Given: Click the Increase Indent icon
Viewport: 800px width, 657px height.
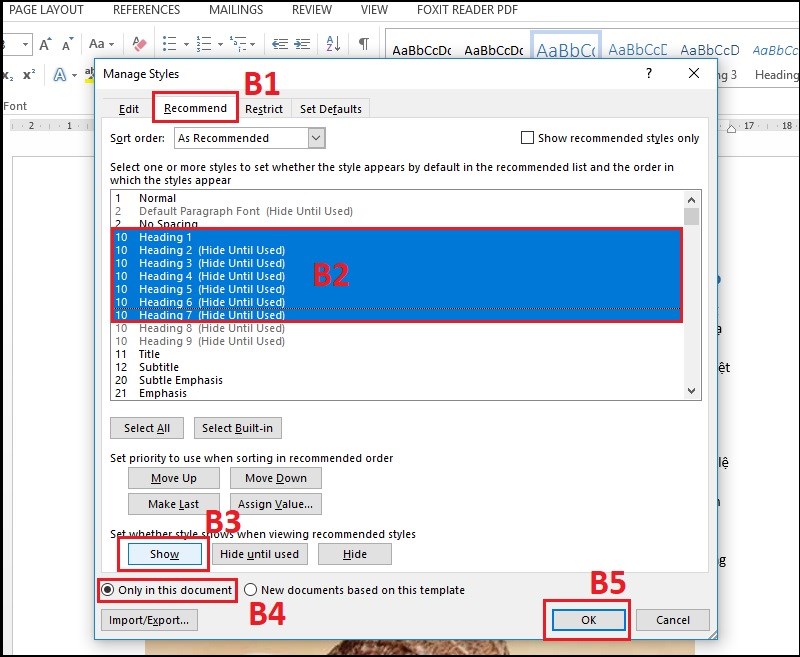Looking at the screenshot, I should [x=302, y=44].
